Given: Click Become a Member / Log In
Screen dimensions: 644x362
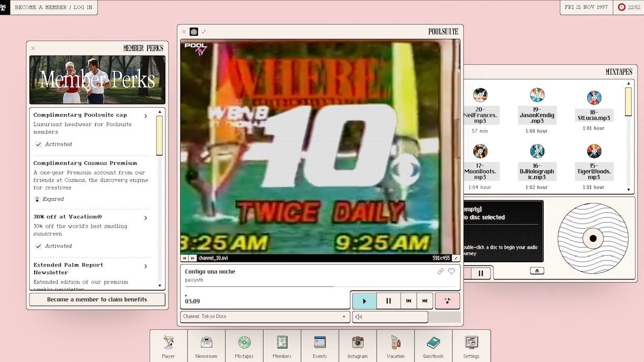Looking at the screenshot, I should click(x=54, y=7).
